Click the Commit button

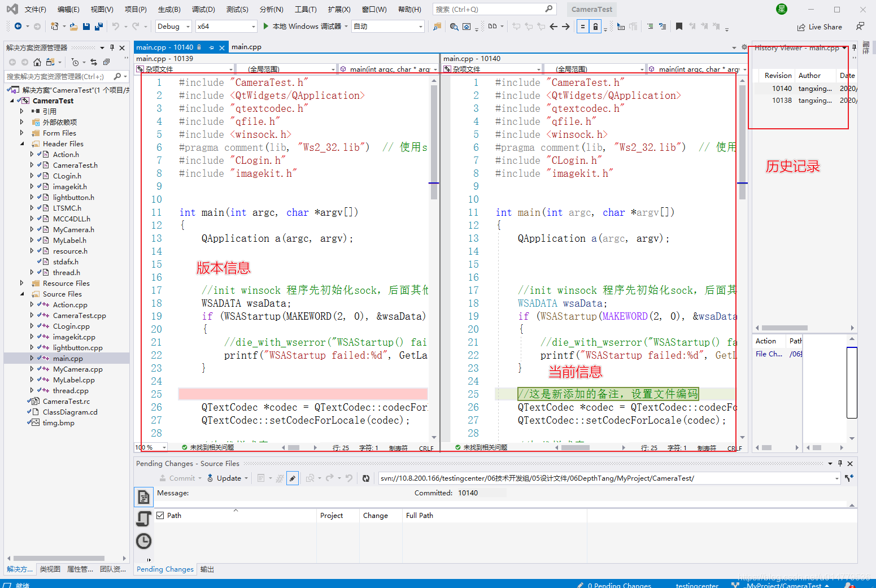click(178, 478)
